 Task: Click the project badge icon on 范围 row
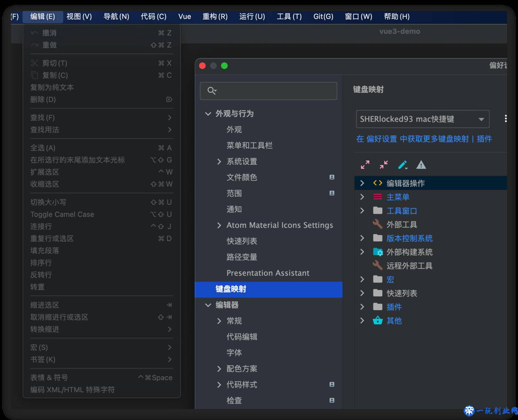tap(332, 193)
